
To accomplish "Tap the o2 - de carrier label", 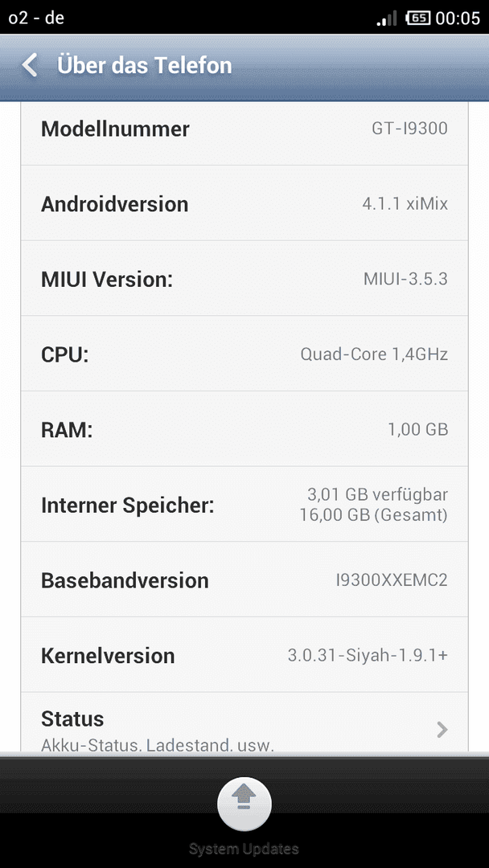I will pos(36,18).
